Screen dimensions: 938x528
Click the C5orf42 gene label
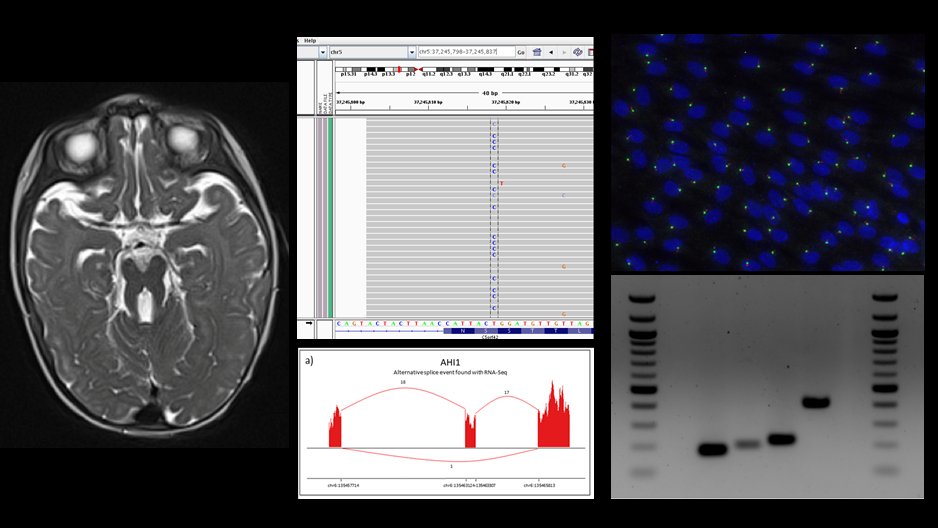[490, 337]
